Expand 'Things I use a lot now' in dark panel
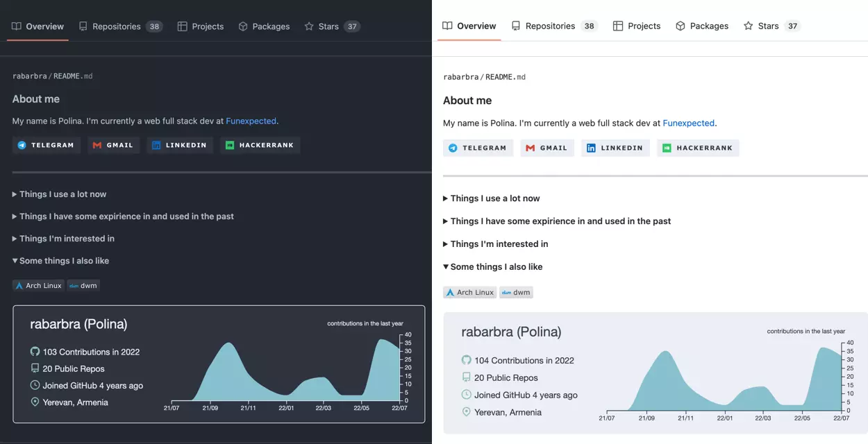868x444 pixels. (60, 194)
